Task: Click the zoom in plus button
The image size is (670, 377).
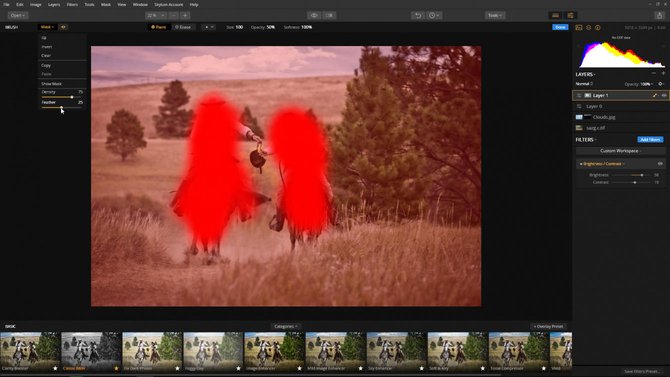Action: (185, 15)
